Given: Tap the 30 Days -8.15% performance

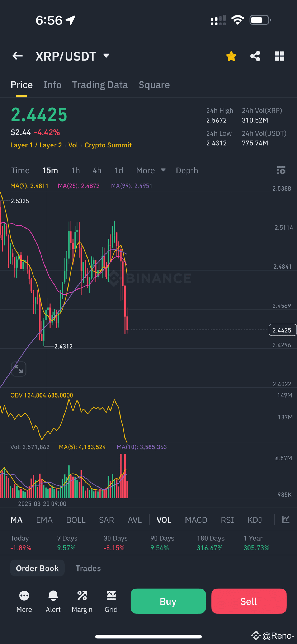Looking at the screenshot, I should 116,543.
